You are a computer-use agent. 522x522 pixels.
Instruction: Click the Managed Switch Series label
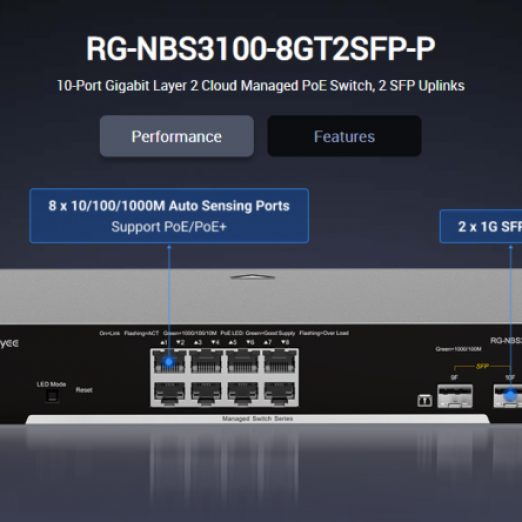coord(257,419)
